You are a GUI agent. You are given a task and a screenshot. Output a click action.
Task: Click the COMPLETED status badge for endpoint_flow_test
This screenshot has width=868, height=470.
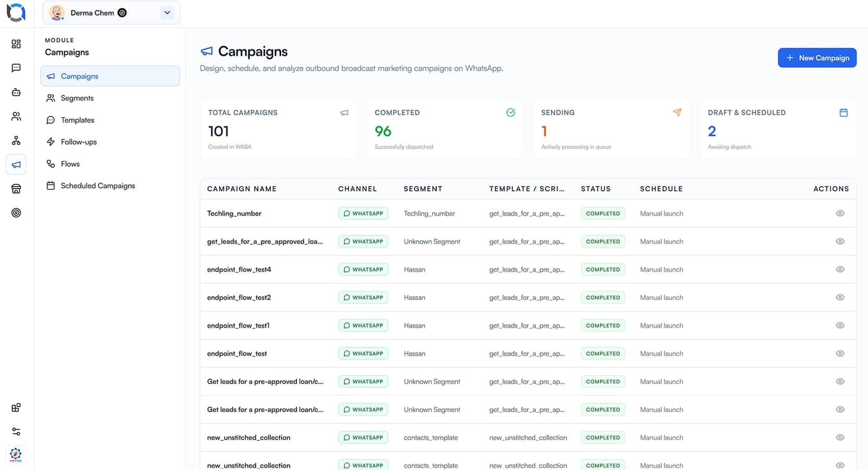click(603, 353)
